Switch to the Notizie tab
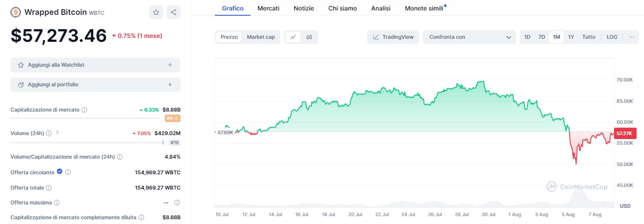Screen dimensions: 644x224 304,8
